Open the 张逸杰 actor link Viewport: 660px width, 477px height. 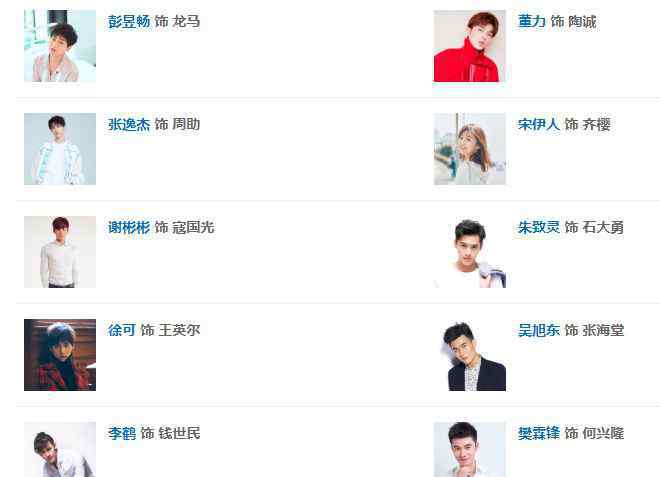coord(129,124)
